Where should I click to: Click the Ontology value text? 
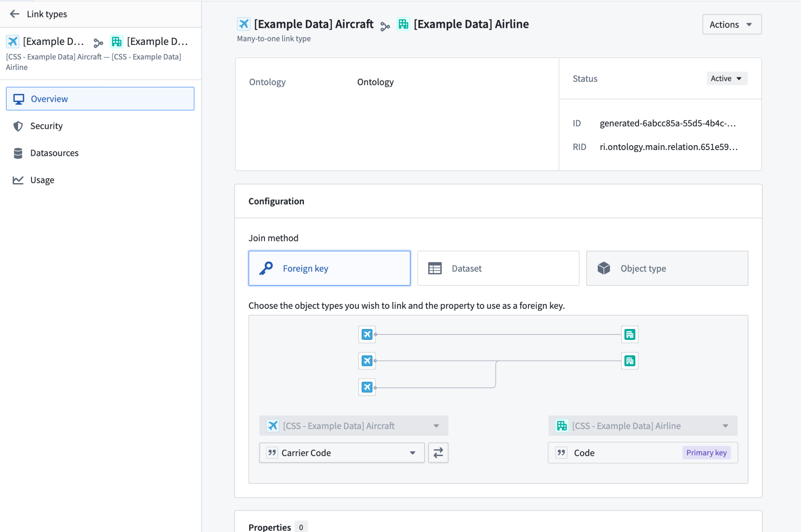click(x=375, y=82)
